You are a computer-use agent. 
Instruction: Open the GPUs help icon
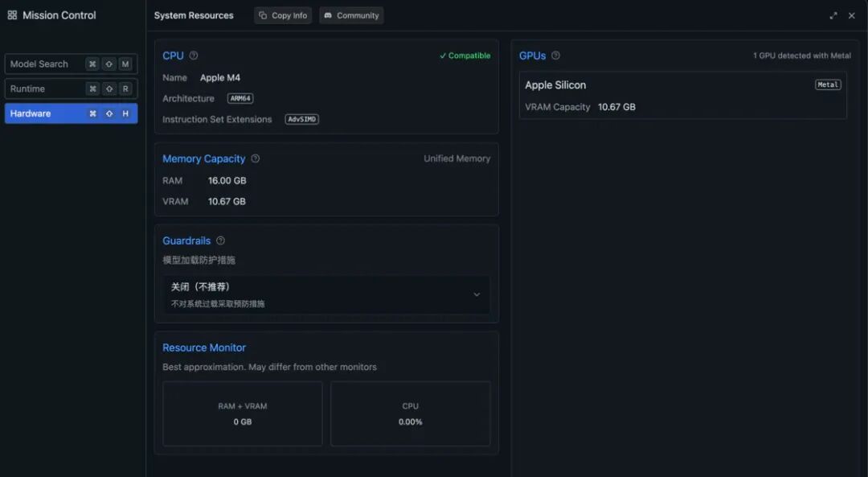(556, 56)
